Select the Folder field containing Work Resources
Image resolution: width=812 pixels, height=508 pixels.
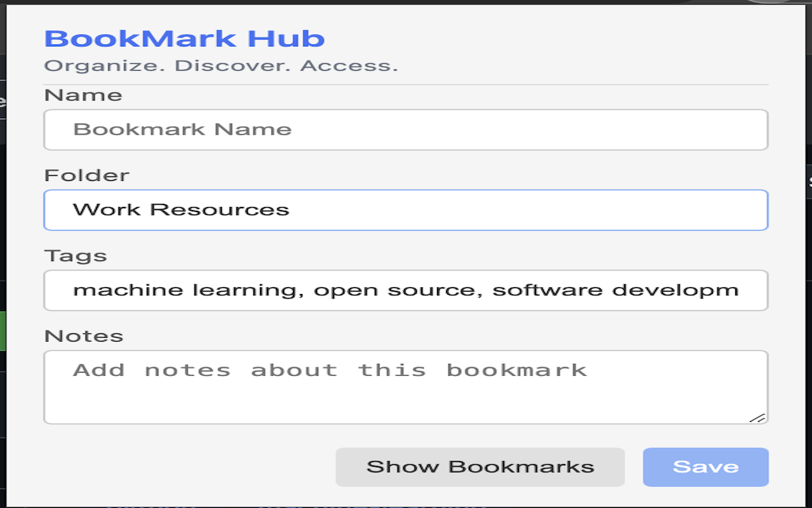(406, 210)
